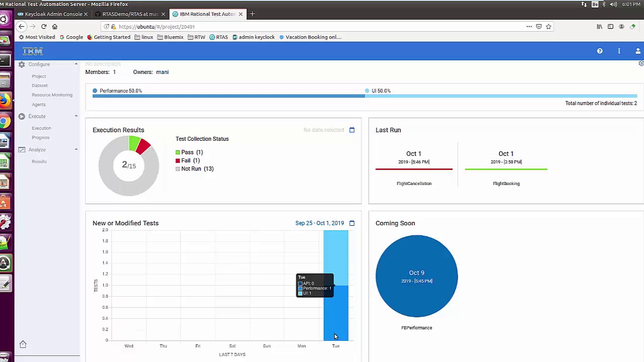This screenshot has width=644, height=362.
Task: Open the help question mark icon
Action: point(600,51)
